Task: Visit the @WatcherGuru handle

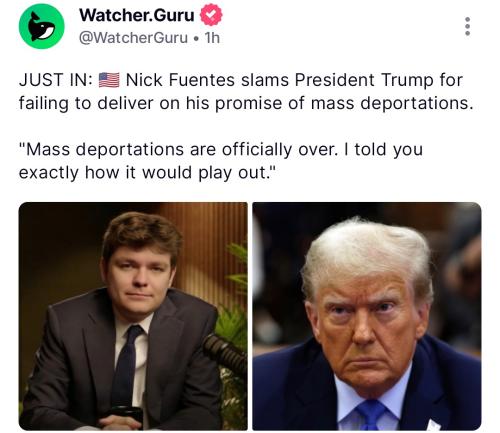Action: pos(133,38)
